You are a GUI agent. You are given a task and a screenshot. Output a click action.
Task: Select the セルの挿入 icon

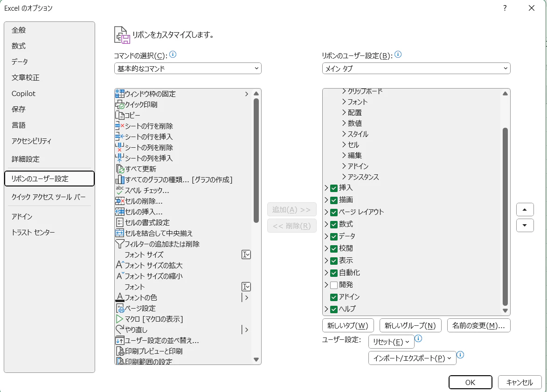(120, 212)
